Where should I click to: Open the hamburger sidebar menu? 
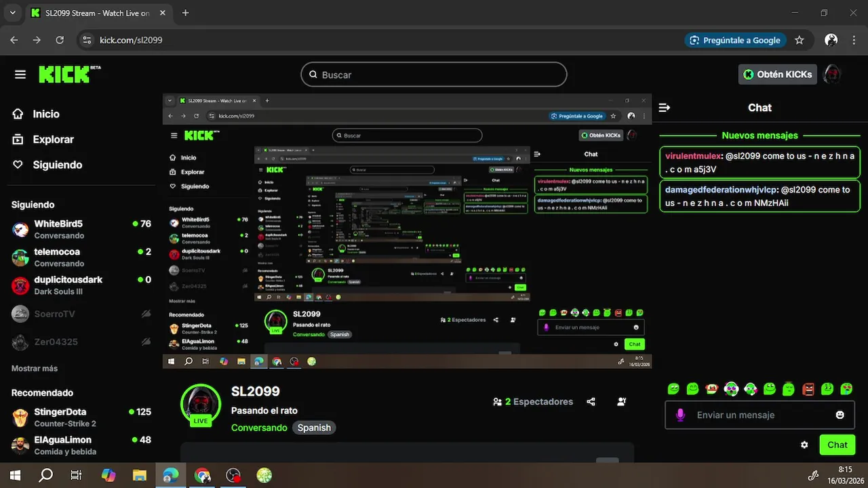click(x=20, y=75)
